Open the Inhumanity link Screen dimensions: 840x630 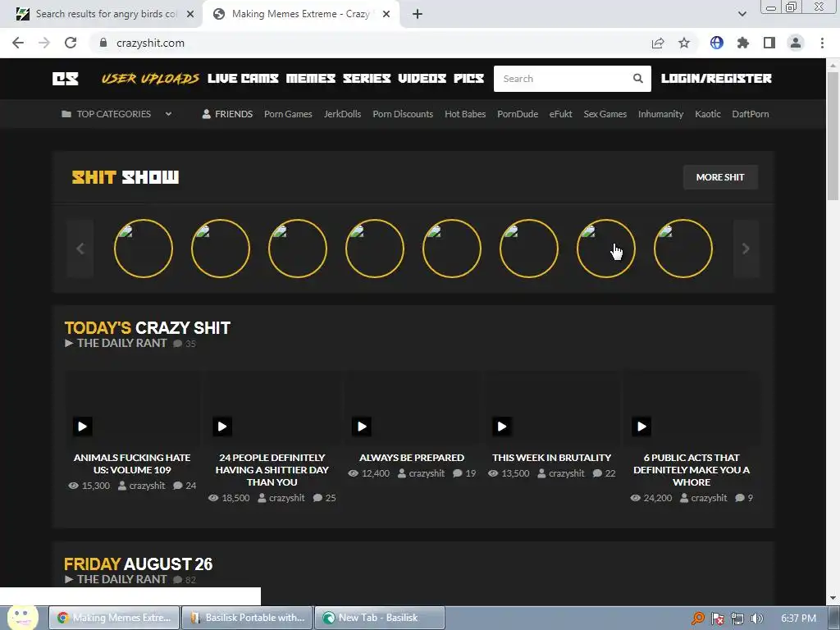(x=660, y=113)
